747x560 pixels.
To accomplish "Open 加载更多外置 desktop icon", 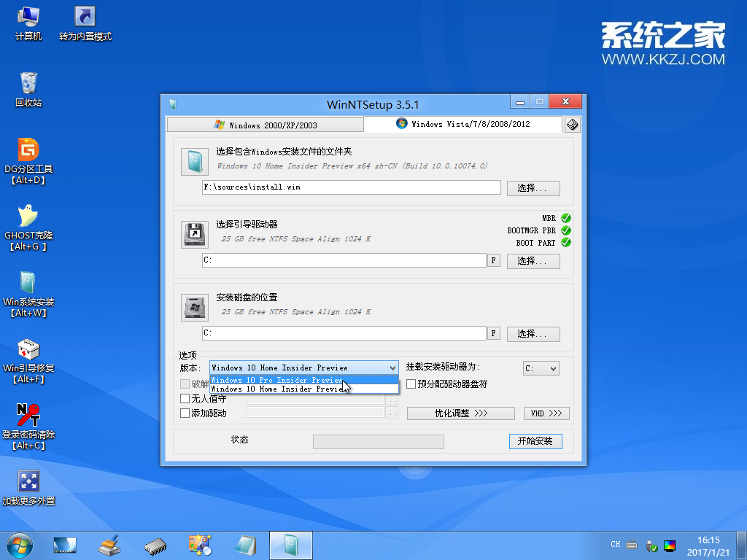I will [x=29, y=481].
